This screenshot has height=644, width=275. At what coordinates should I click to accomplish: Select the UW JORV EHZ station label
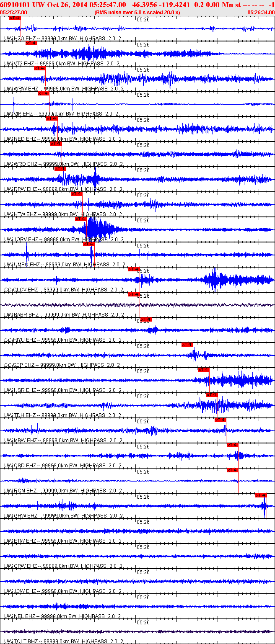coord(64,240)
